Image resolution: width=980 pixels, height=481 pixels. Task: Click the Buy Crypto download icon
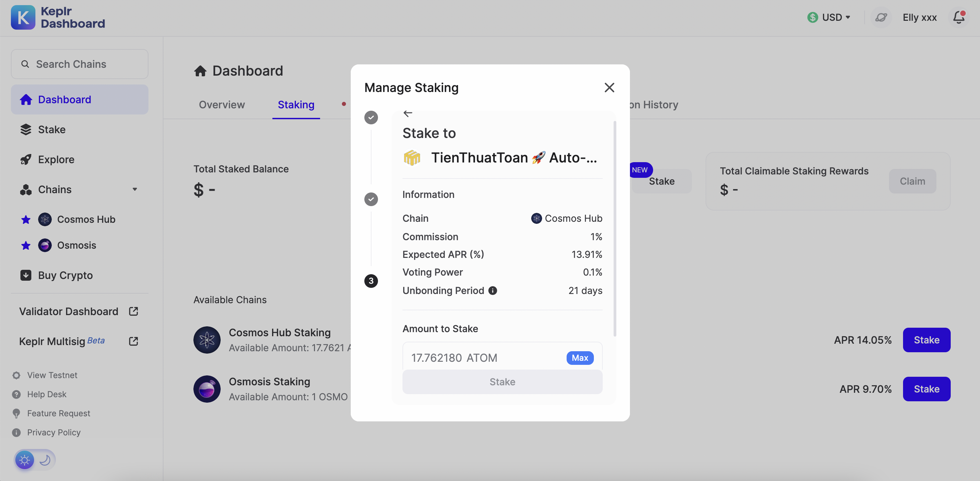pyautogui.click(x=26, y=275)
